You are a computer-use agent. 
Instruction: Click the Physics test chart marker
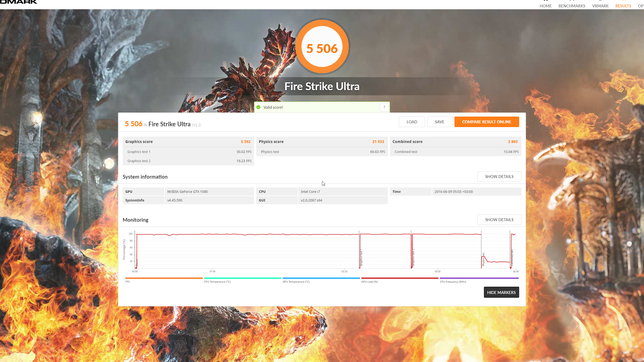point(483,259)
